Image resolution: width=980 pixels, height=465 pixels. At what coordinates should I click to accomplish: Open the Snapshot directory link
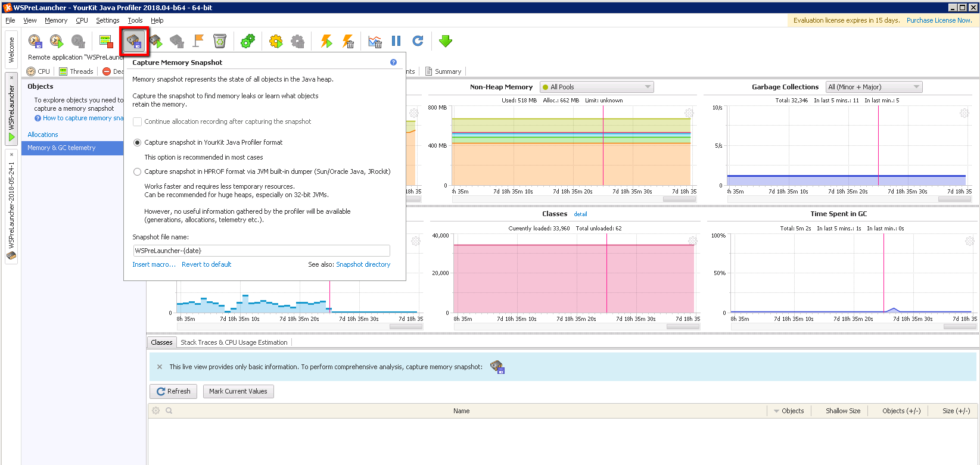coord(363,264)
